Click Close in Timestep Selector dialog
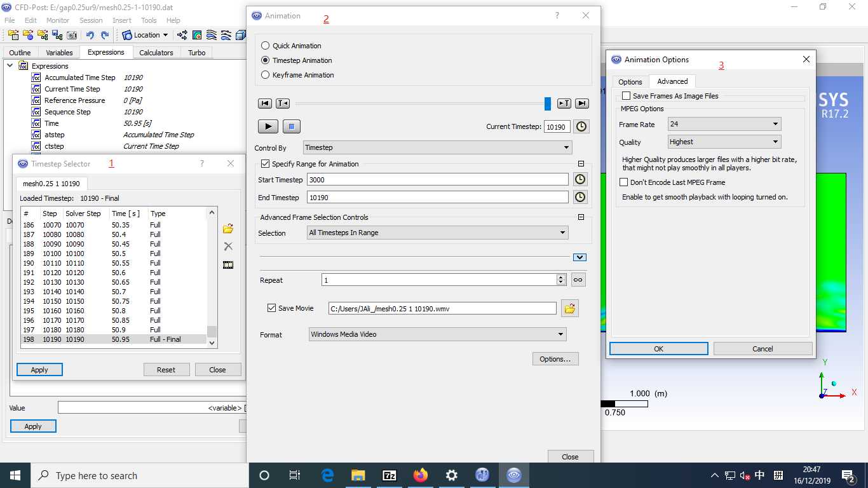The image size is (868, 488). (x=217, y=370)
